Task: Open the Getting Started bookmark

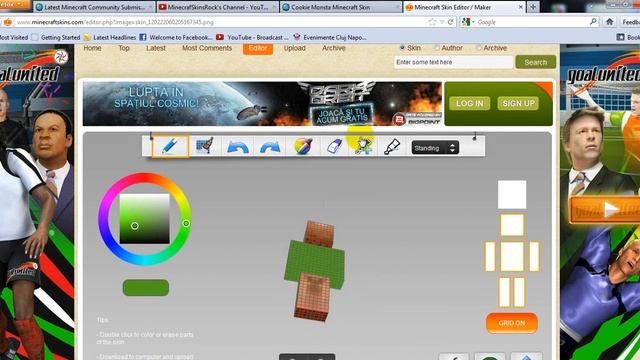Action: (x=56, y=37)
